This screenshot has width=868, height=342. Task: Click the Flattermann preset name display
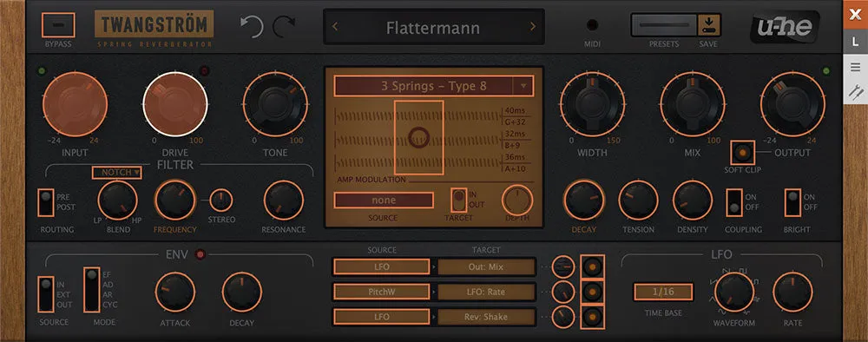coord(433,27)
